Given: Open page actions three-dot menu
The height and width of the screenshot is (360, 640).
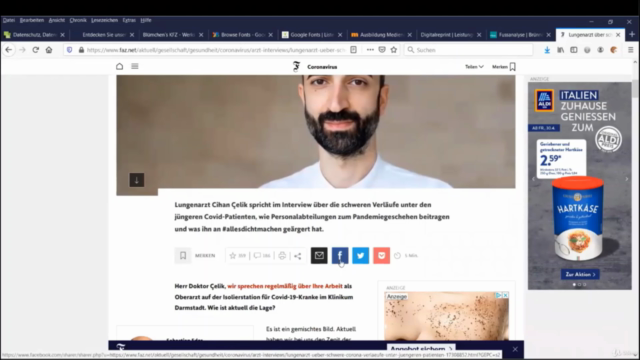Looking at the screenshot, I should [370, 50].
